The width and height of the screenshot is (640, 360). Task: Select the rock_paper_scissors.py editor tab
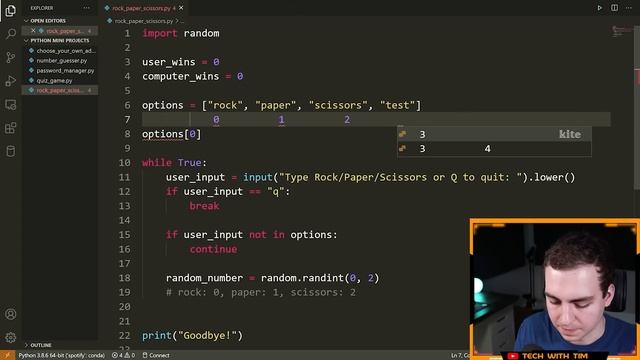141,8
